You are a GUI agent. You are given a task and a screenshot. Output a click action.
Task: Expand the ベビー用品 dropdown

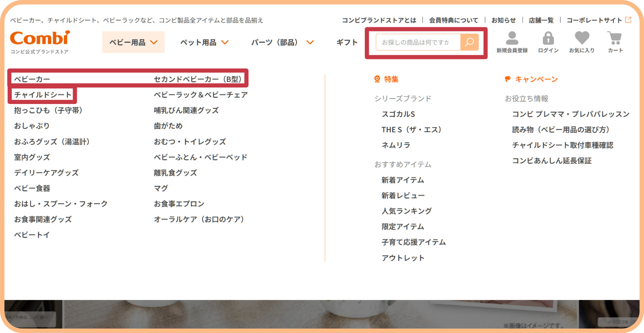point(133,42)
